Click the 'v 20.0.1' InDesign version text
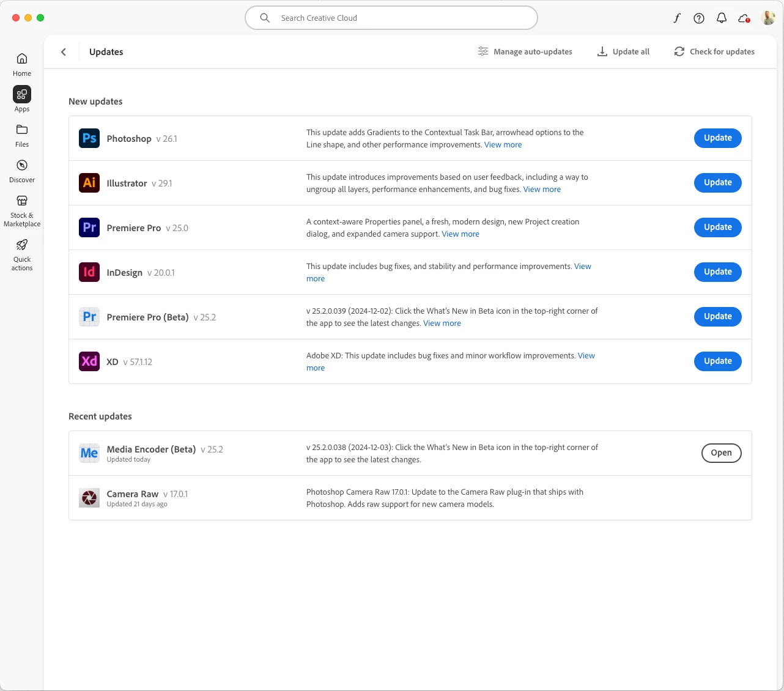Screen dimensions: 784x691 [x=161, y=273]
